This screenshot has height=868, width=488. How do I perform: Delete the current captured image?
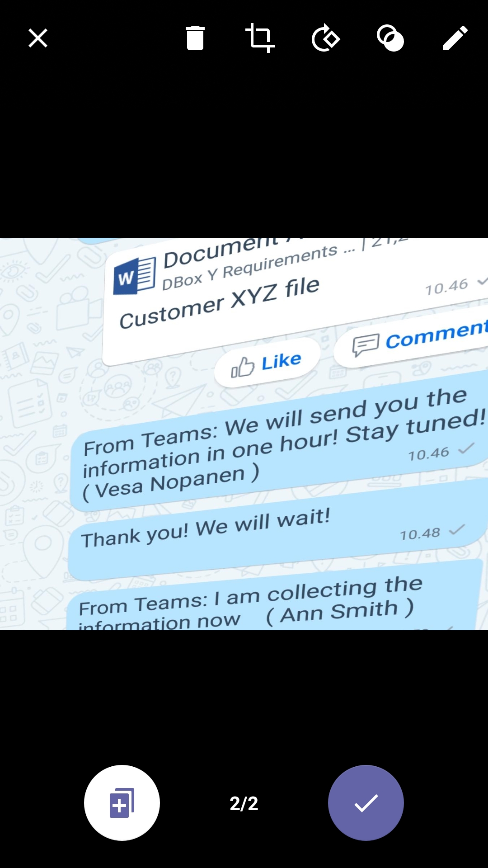[x=195, y=38]
